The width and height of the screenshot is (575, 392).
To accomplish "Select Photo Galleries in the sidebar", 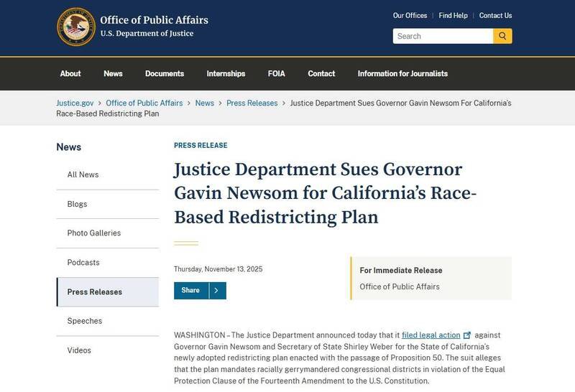I will pyautogui.click(x=94, y=233).
